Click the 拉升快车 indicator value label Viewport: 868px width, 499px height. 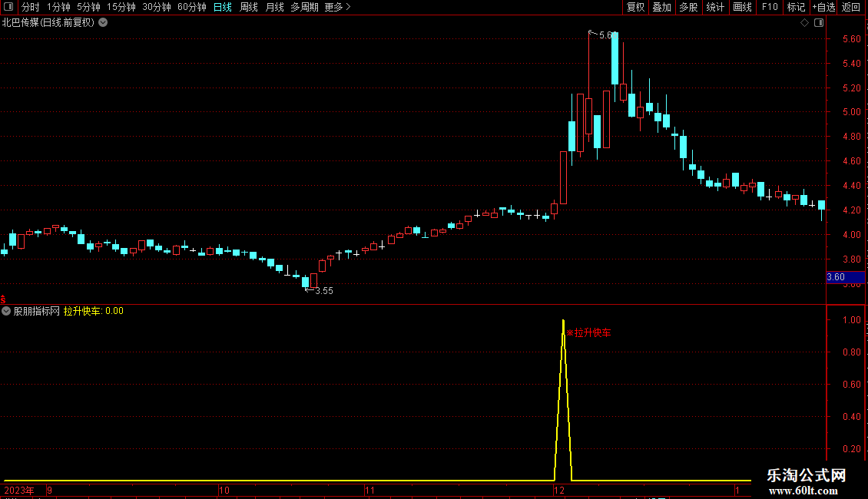(94, 311)
